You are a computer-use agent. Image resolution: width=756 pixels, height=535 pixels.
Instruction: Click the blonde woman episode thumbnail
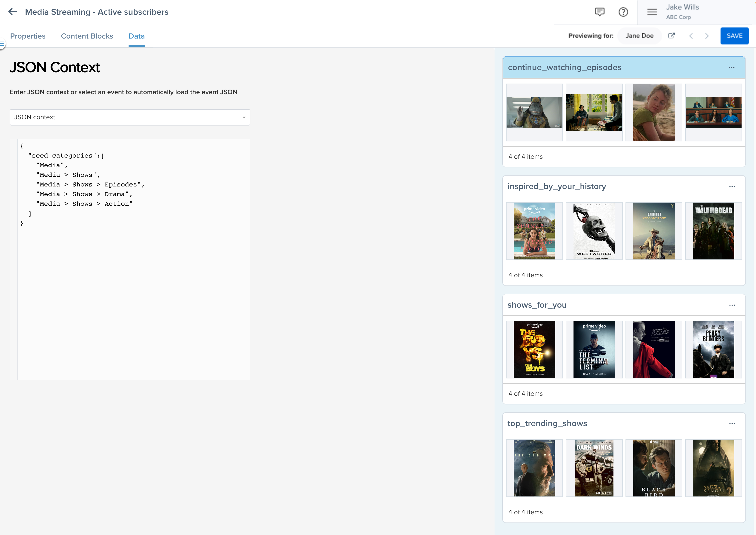654,112
